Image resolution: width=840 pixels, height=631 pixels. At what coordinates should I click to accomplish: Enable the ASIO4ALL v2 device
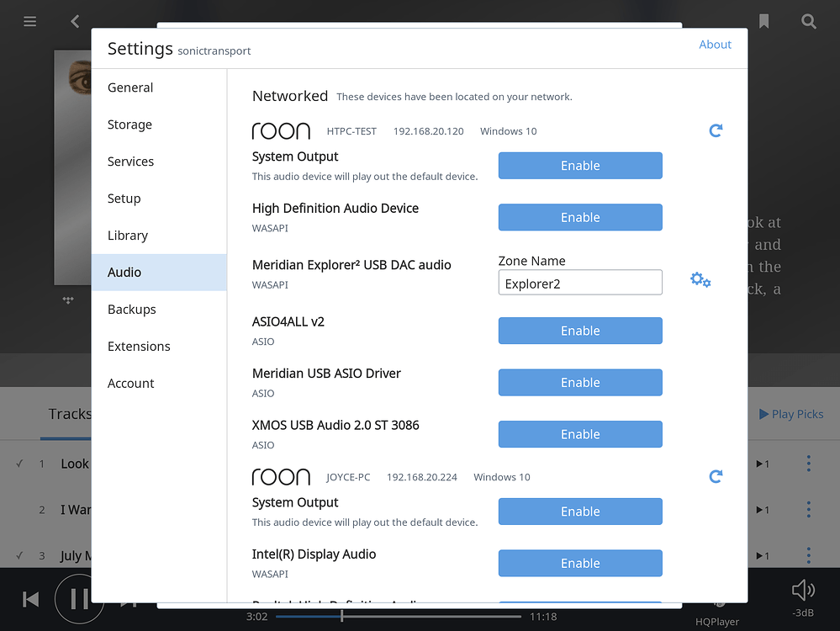(x=580, y=331)
